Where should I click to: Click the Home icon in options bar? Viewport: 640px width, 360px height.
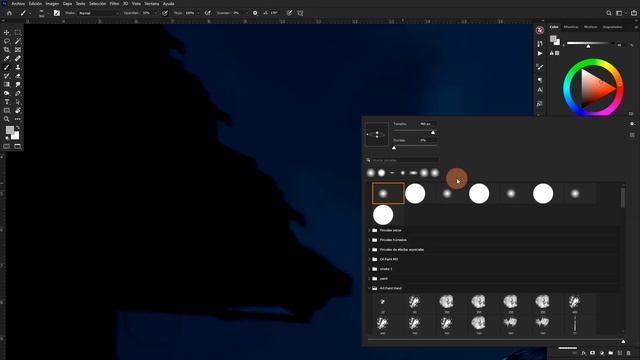click(9, 13)
